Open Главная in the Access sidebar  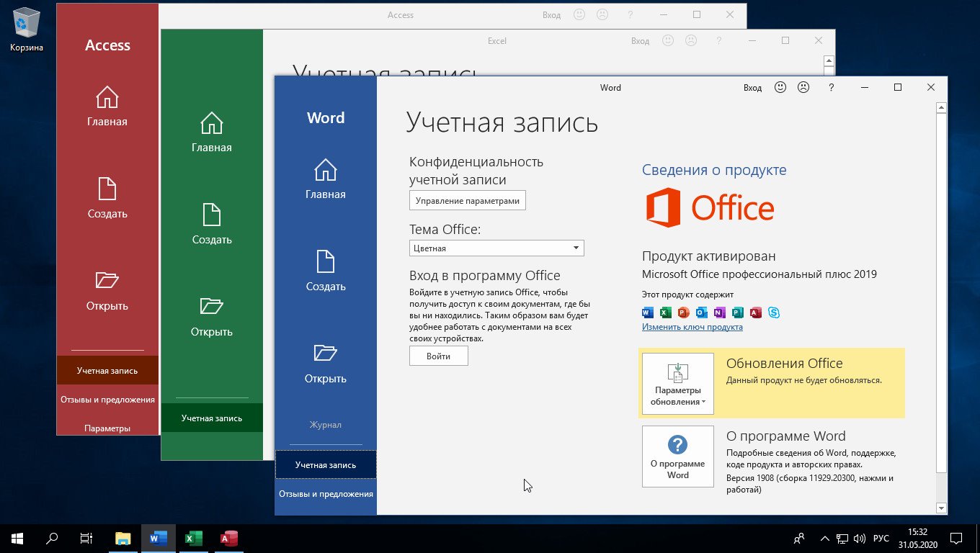(x=107, y=107)
